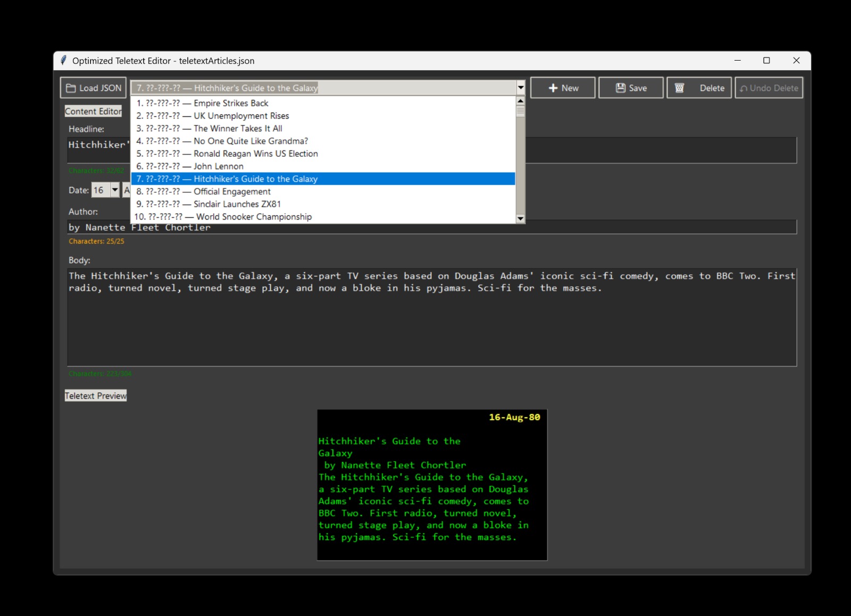Select article 1 Empire Strikes Back

[323, 103]
